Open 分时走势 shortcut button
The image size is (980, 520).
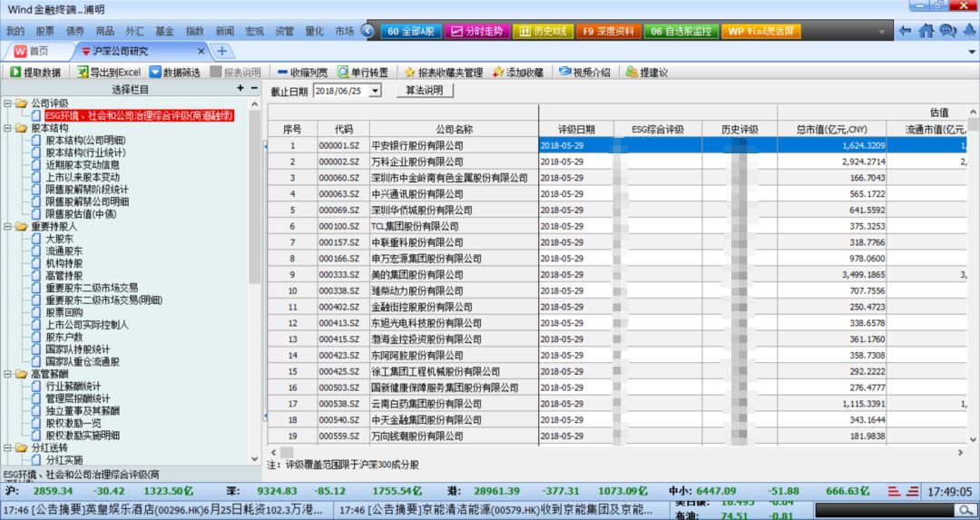click(x=477, y=31)
